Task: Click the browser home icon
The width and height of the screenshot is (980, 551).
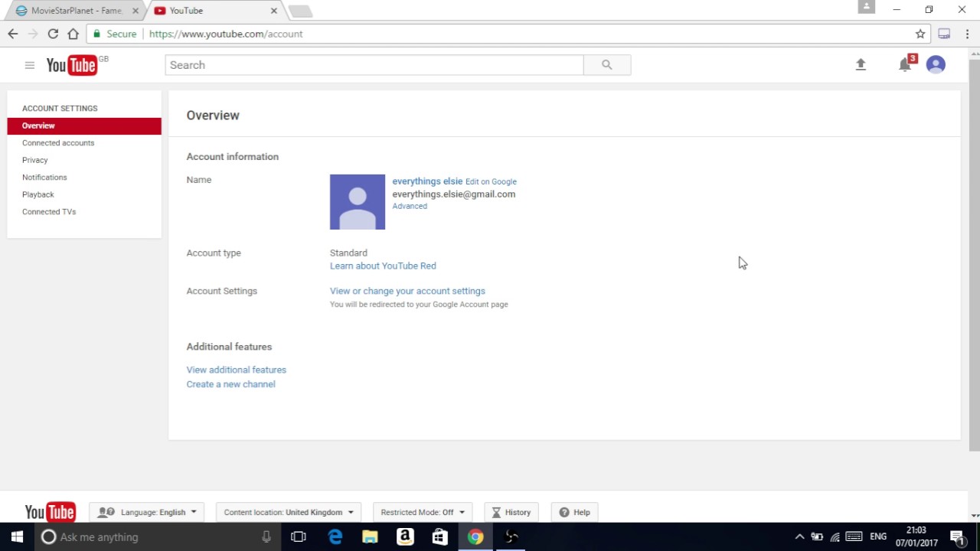Action: (73, 34)
